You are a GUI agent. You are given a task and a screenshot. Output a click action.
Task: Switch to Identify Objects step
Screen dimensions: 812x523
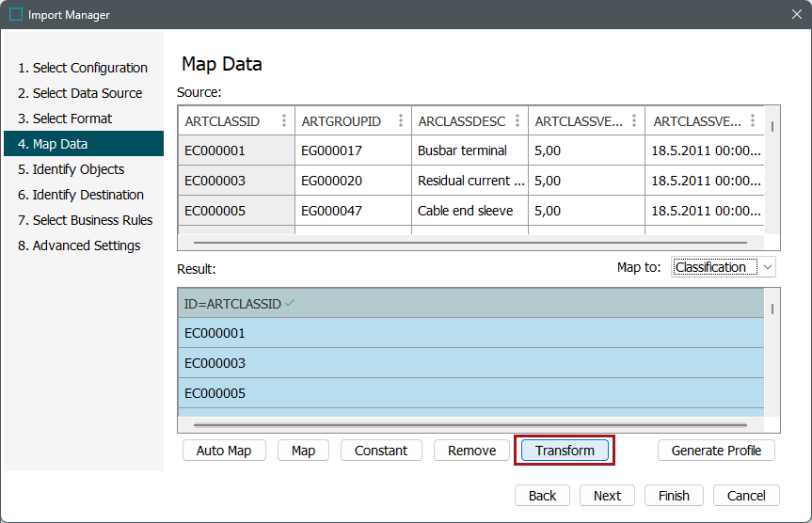click(78, 169)
